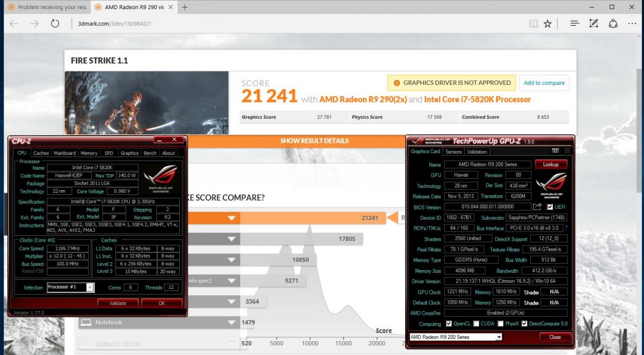Switch to the SPD tab in CPU-Z
Image resolution: width=644 pixels, height=355 pixels.
click(x=109, y=153)
